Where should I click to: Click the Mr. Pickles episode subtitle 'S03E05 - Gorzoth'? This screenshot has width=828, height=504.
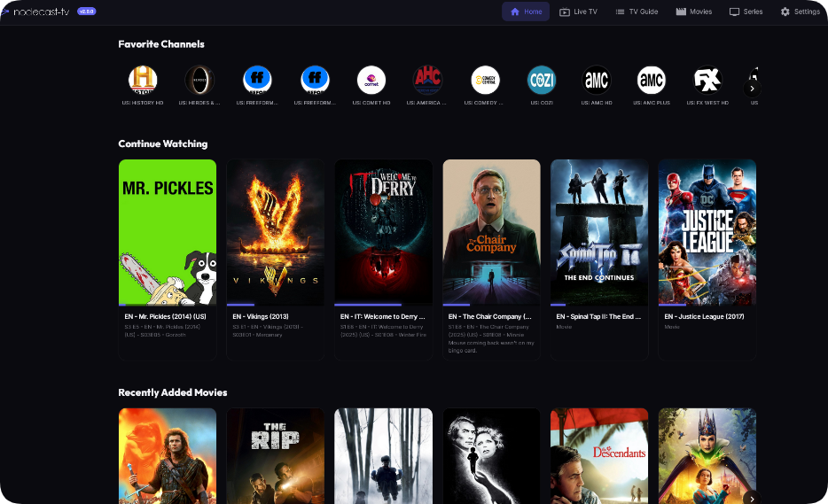(162, 335)
